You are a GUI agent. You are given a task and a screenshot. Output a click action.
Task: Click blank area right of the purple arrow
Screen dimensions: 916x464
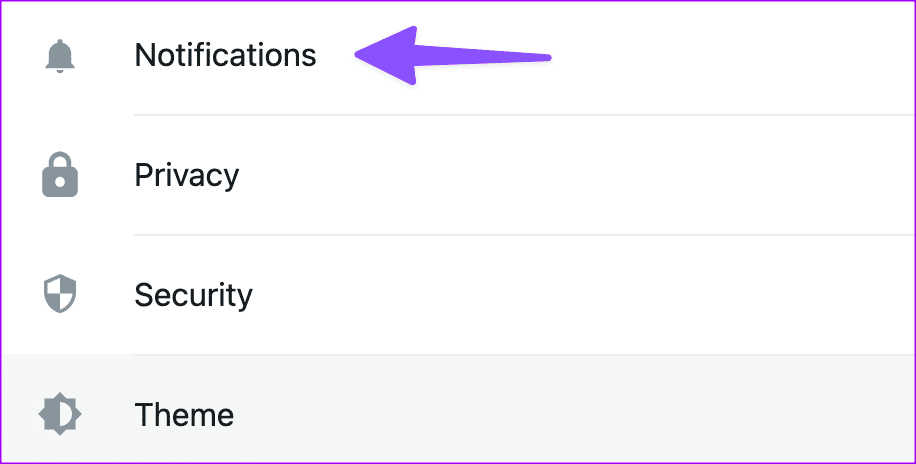click(730, 57)
